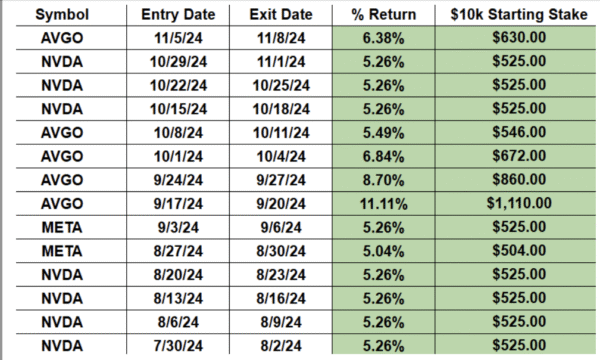Click entry date 11/5/24 cell

(x=178, y=38)
